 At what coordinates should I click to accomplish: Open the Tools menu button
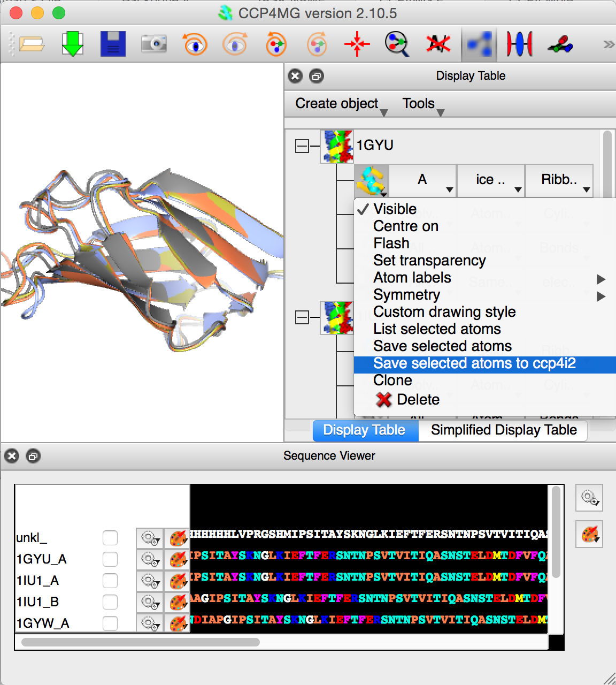422,104
